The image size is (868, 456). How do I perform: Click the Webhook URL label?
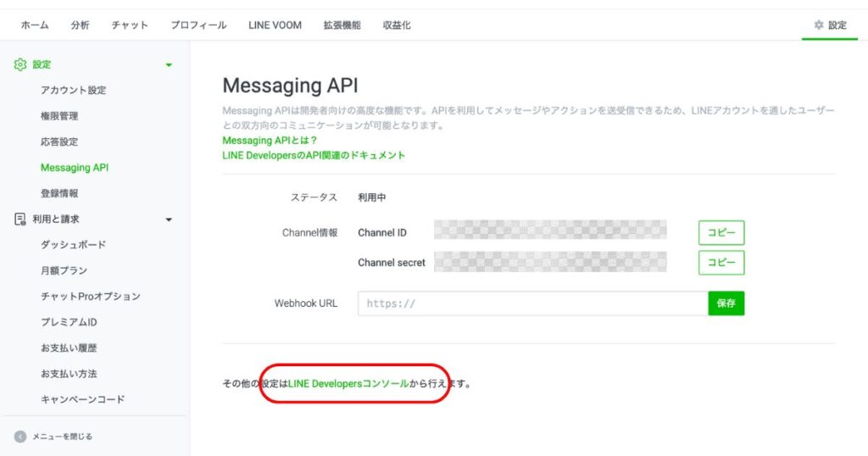[x=305, y=303]
